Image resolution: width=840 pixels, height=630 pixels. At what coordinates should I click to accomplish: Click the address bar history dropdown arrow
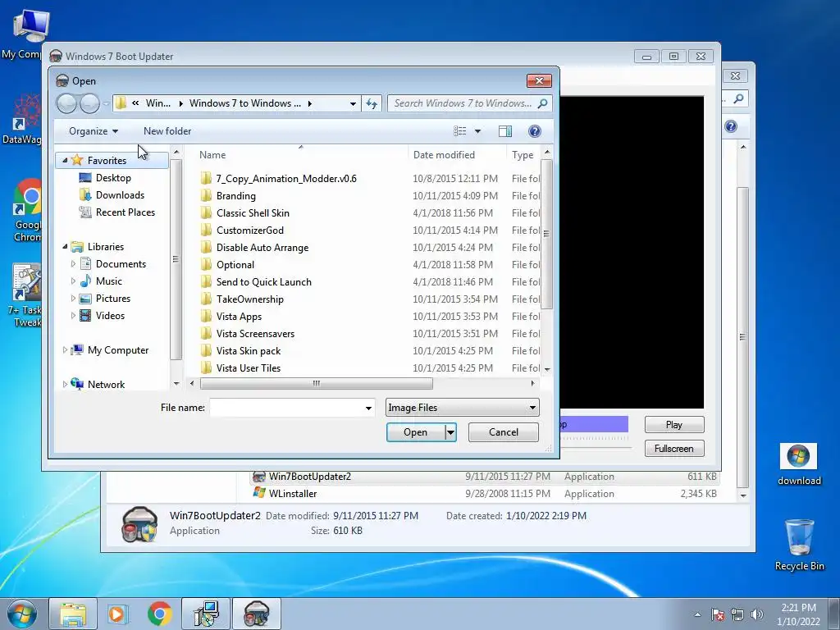coord(353,104)
